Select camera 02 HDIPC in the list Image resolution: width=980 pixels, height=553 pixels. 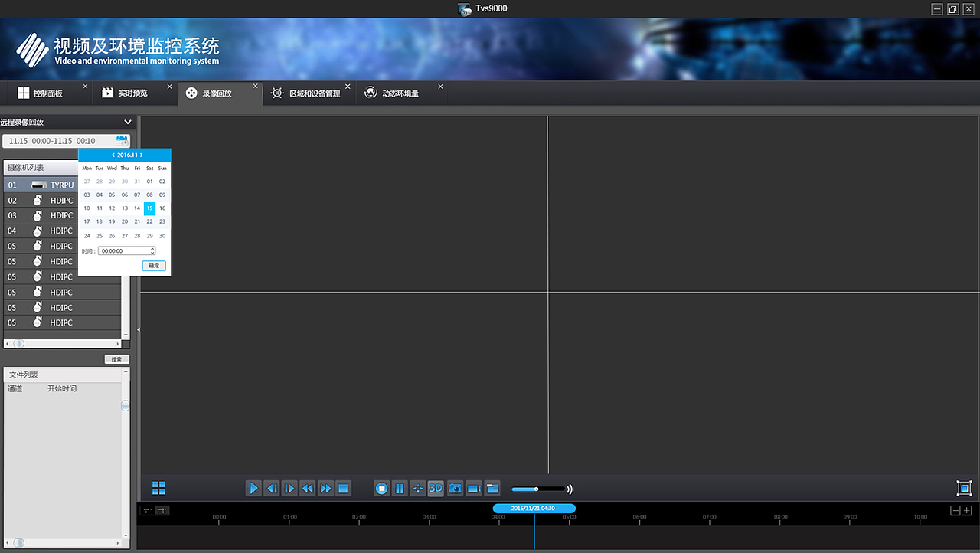(42, 200)
